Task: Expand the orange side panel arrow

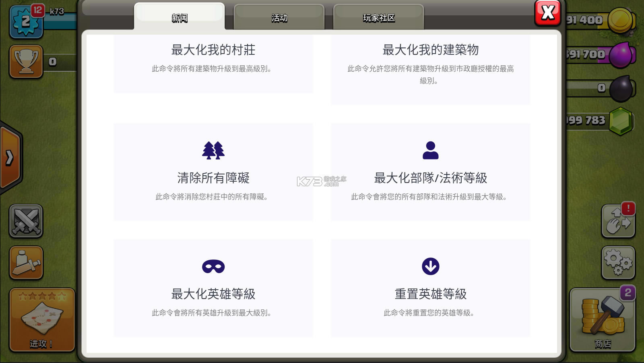Action: [10, 158]
